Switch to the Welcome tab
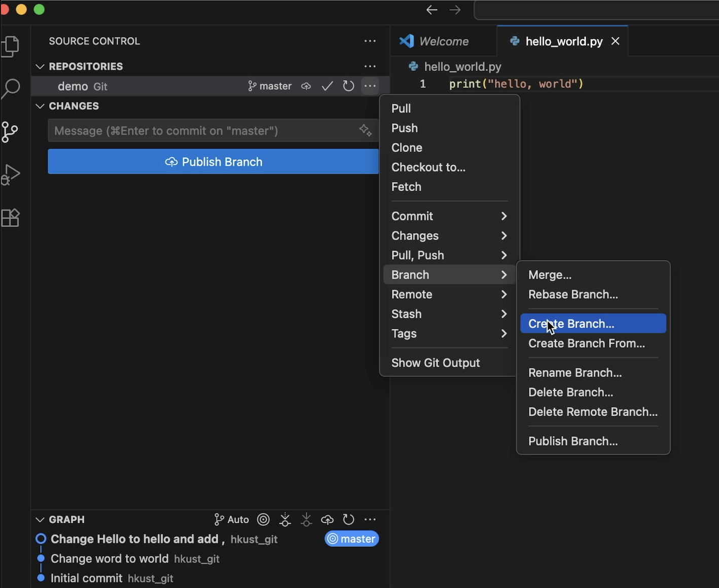The image size is (719, 588). pyautogui.click(x=443, y=41)
